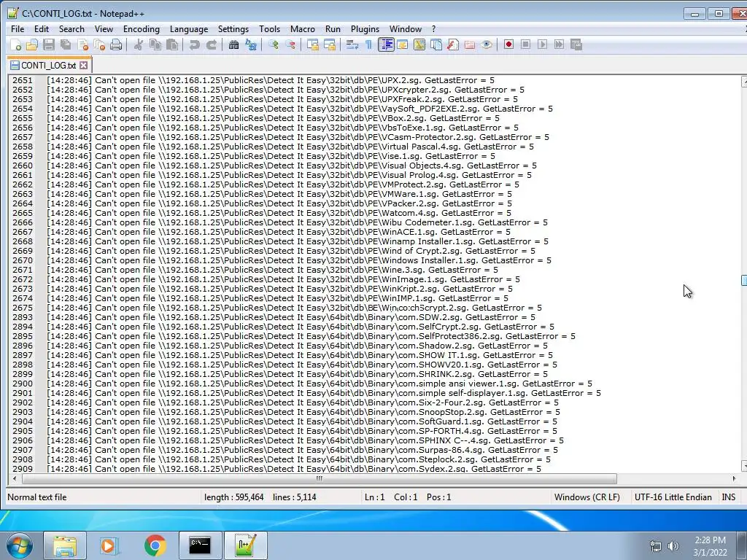This screenshot has height=560, width=747.
Task: Open the Tools menu
Action: [x=270, y=29]
